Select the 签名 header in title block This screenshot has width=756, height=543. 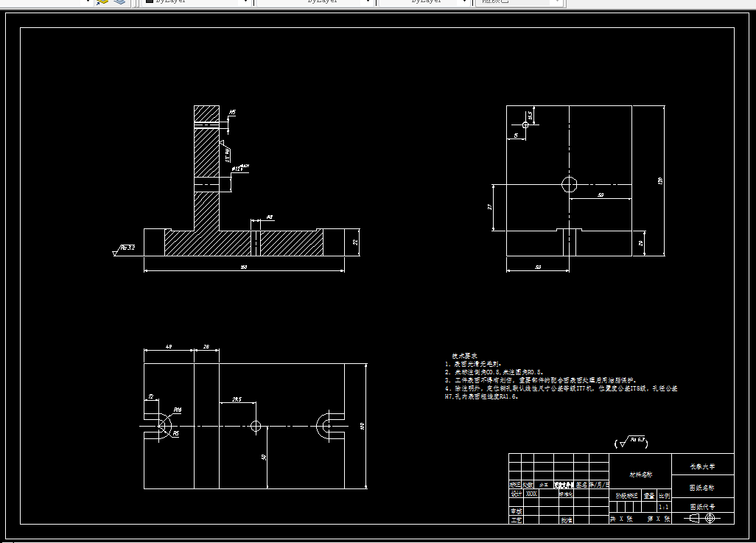581,485
